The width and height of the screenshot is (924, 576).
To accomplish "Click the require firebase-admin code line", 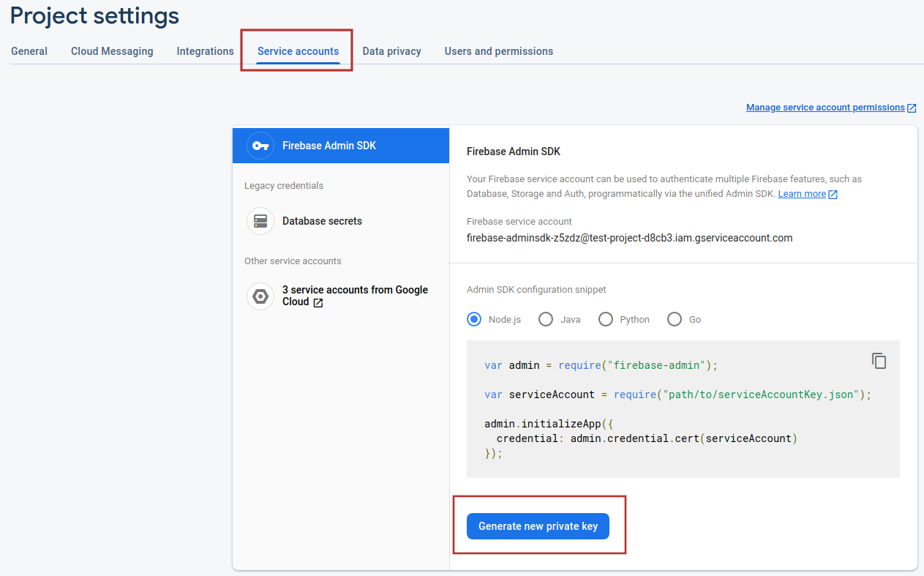I will click(x=601, y=364).
